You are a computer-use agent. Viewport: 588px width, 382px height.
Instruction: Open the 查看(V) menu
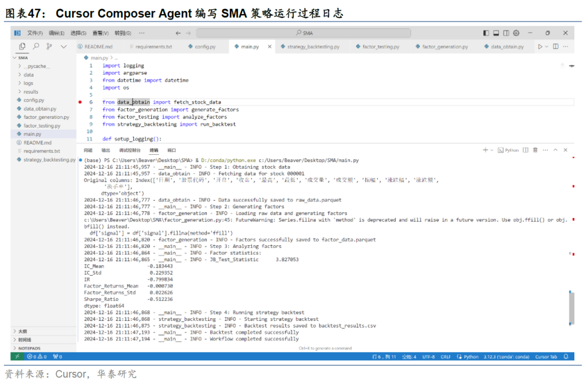[101, 33]
